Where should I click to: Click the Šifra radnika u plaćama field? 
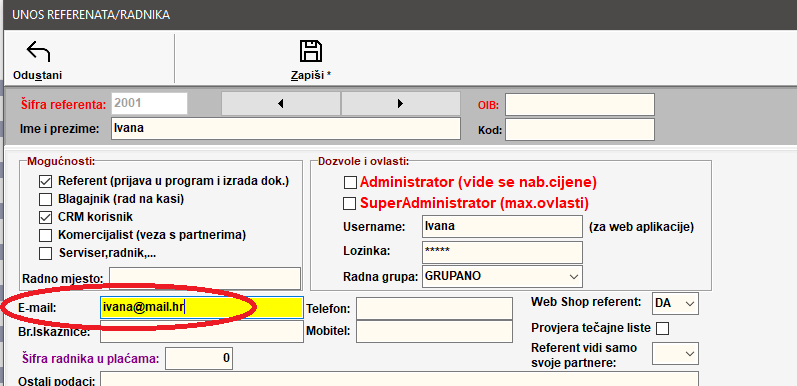click(x=199, y=358)
